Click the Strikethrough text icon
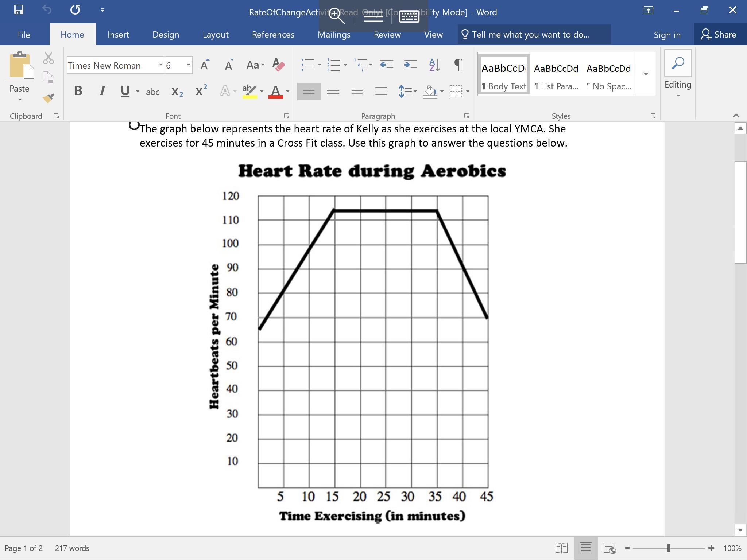 (x=152, y=92)
